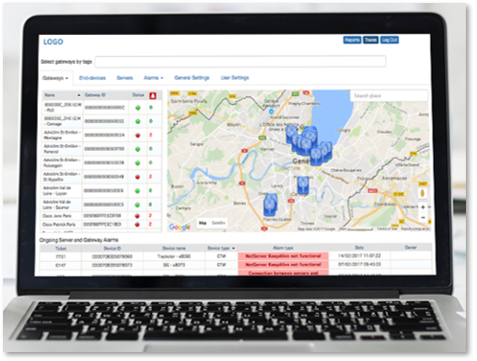This screenshot has width=477, height=361.
Task: Select the Cisco Patrick Paris gateway name
Action: coord(59,225)
